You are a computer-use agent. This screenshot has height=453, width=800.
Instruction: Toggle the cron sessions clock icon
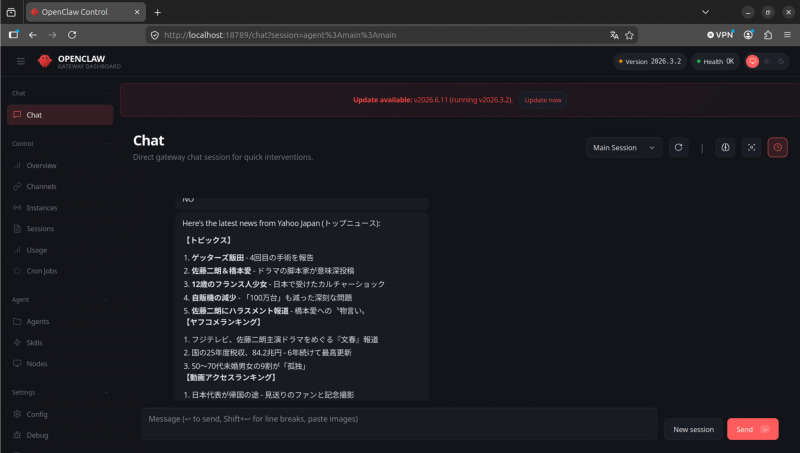778,147
